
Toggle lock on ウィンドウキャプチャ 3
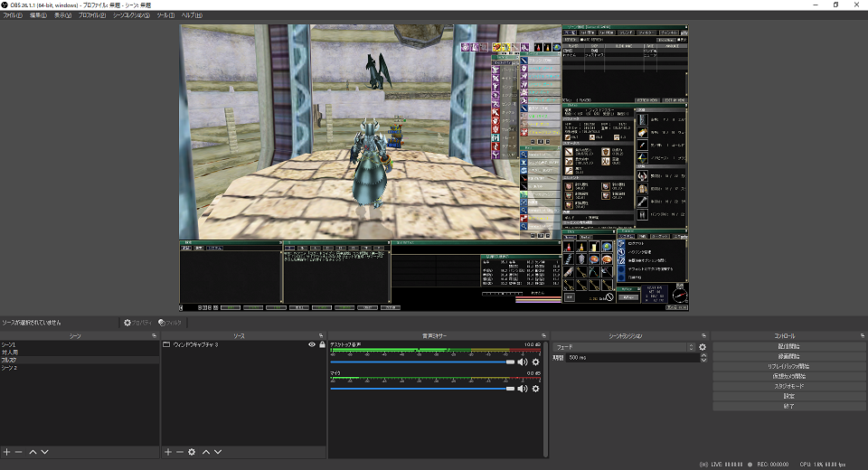tap(322, 345)
